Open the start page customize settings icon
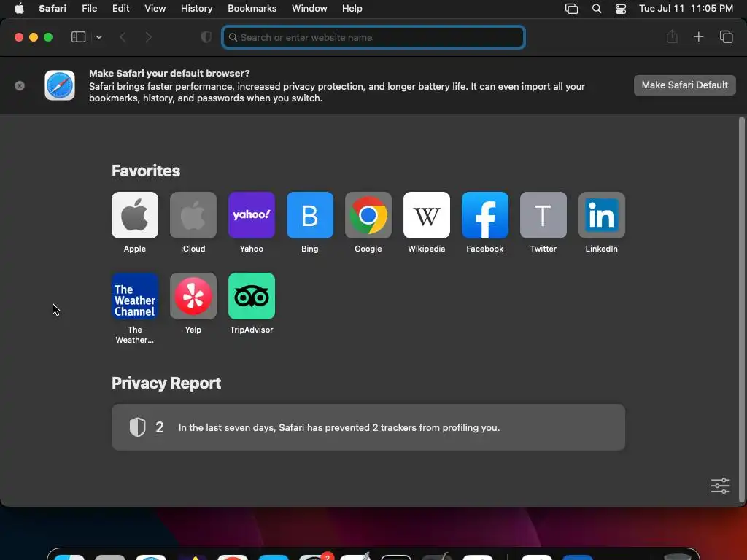The image size is (747, 560). tap(720, 486)
